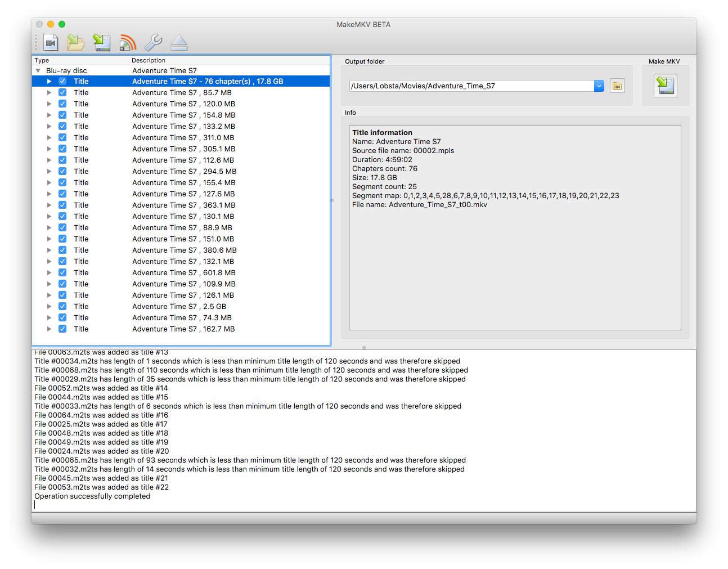Click the log line 'Operation successfully completed'
Image resolution: width=728 pixels, height=569 pixels.
(x=92, y=496)
